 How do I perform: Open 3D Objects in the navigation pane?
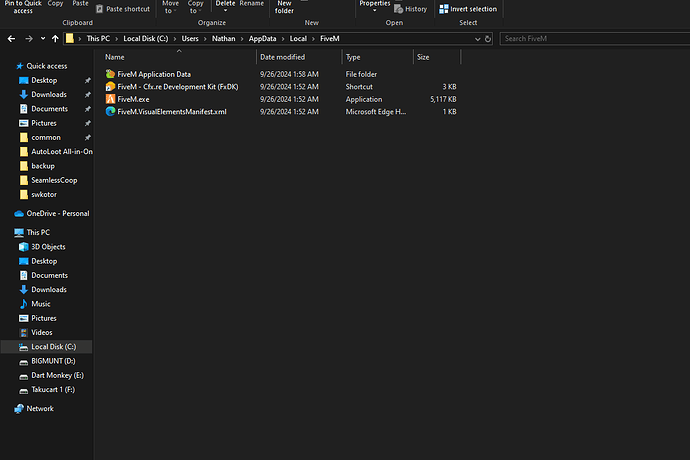[48, 246]
